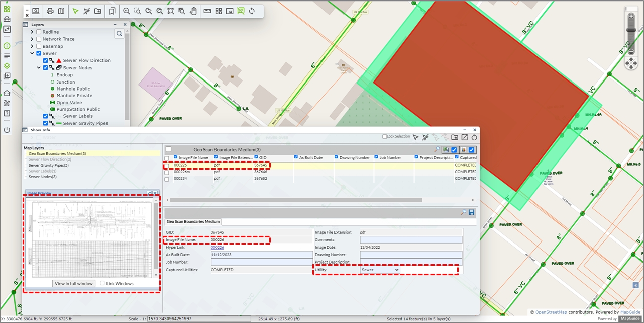Enable the Redline layer checkbox
Image resolution: width=644 pixels, height=323 pixels.
39,32
